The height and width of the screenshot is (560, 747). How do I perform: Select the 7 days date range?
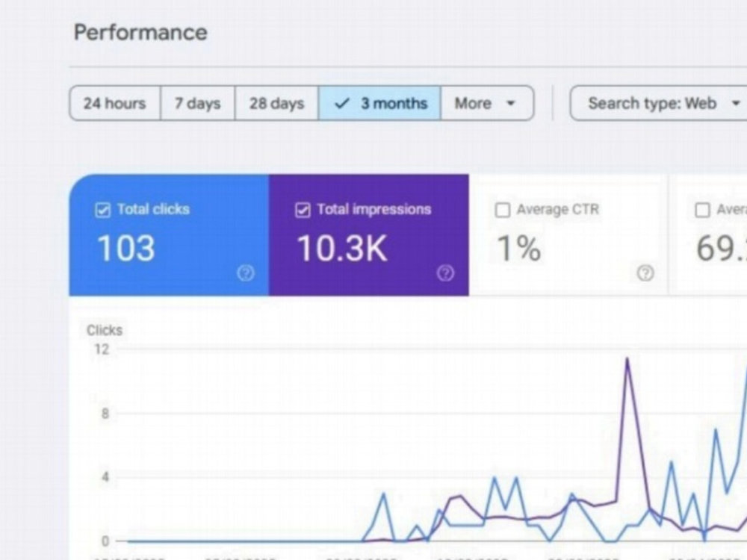(x=198, y=103)
